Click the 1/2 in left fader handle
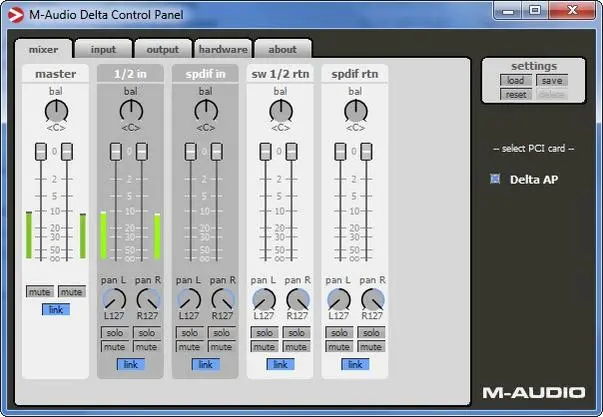Screen dimensions: 603x417 pyautogui.click(x=116, y=152)
